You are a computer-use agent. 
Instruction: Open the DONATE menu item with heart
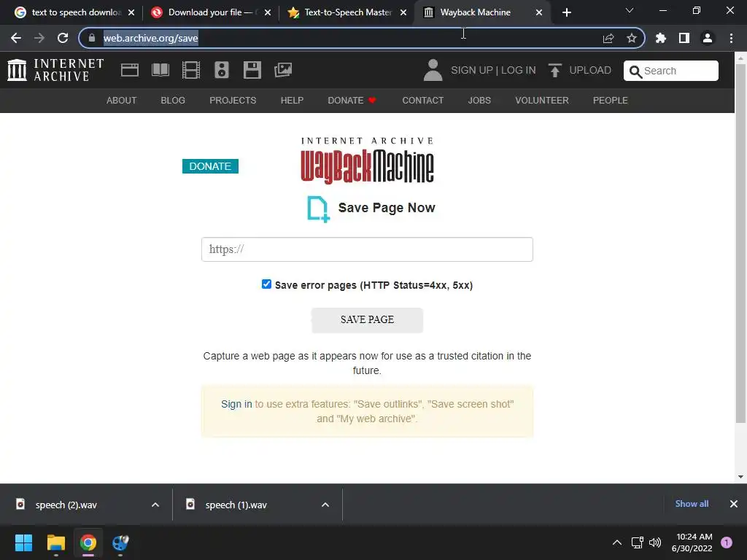(352, 101)
